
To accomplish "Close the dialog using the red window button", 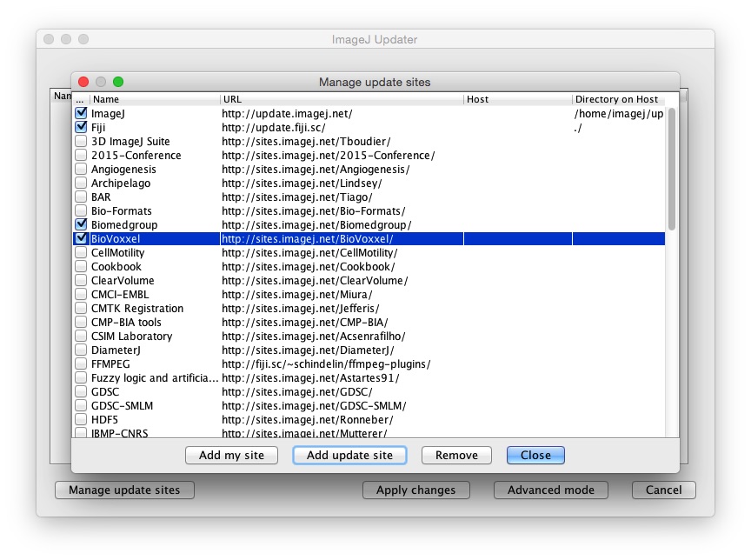I will [x=83, y=82].
